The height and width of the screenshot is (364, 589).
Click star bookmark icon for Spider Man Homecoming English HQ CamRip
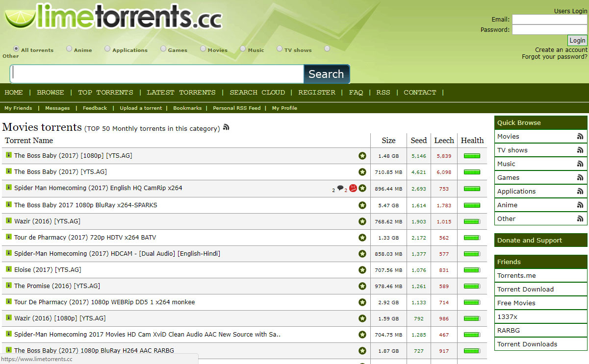(362, 188)
